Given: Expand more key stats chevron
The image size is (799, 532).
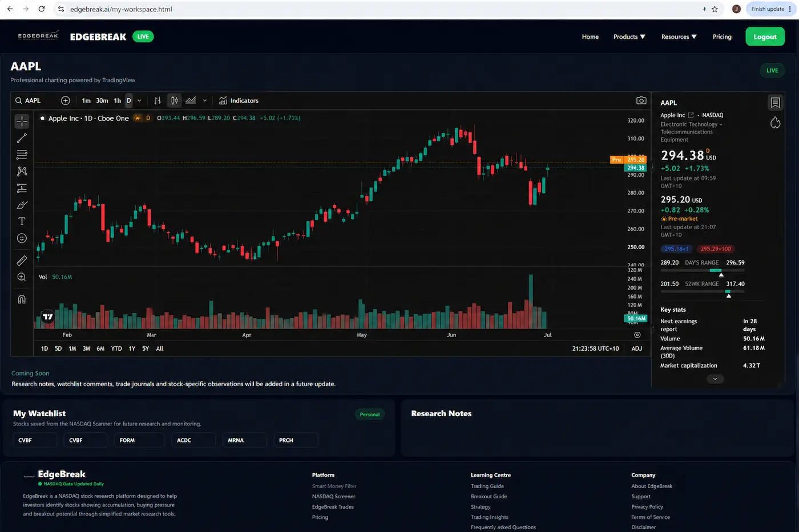Looking at the screenshot, I should [715, 379].
